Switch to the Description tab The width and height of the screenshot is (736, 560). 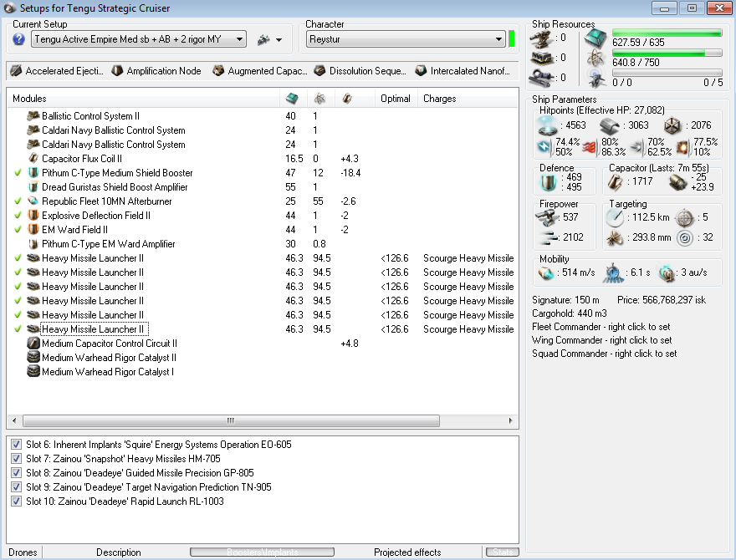click(x=118, y=552)
